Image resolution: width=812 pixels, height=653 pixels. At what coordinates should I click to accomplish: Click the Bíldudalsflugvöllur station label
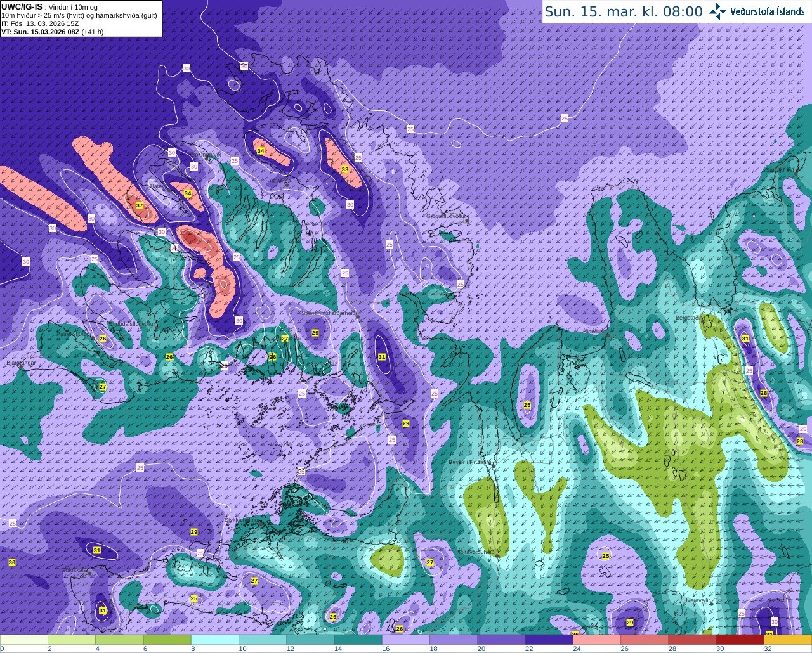132,323
